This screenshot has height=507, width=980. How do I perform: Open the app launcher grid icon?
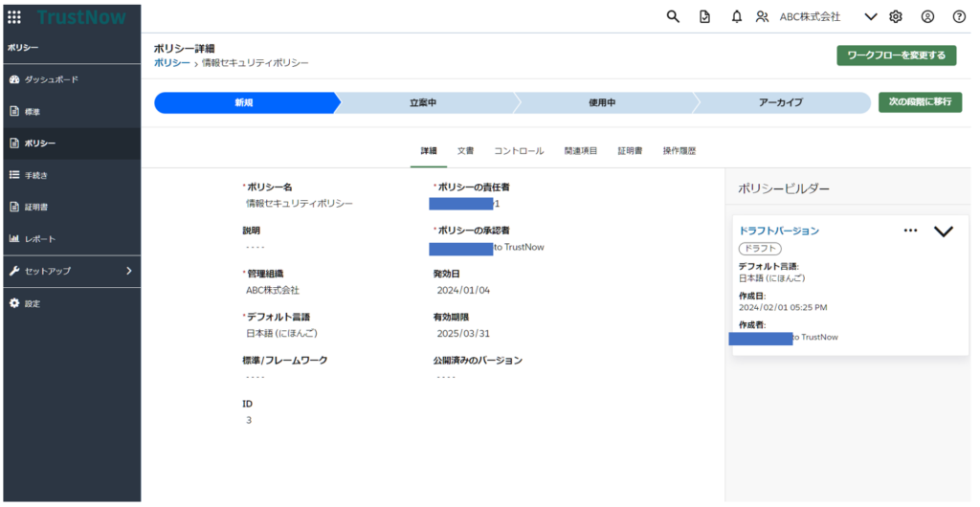[x=14, y=16]
